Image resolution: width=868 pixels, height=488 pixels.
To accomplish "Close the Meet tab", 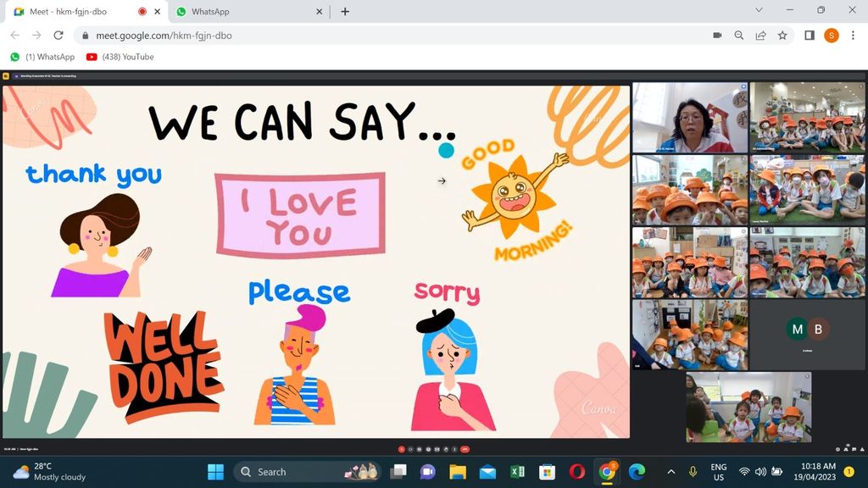I will click(x=157, y=11).
